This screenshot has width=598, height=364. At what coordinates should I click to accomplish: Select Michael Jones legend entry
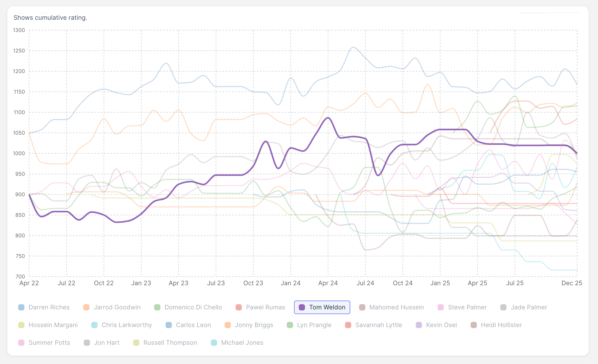pos(237,343)
